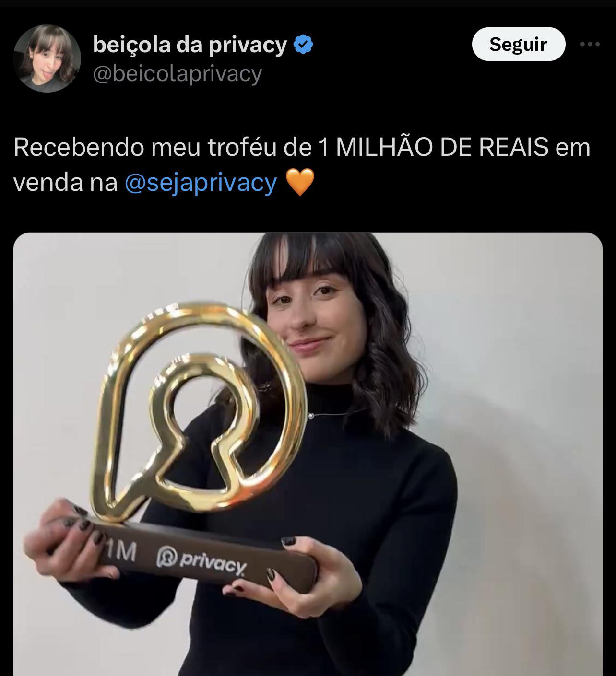
Task: Click the blue verified badge
Action: (303, 45)
